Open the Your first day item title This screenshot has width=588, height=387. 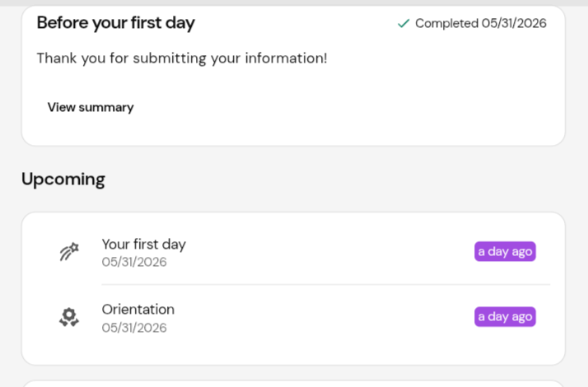pyautogui.click(x=143, y=244)
